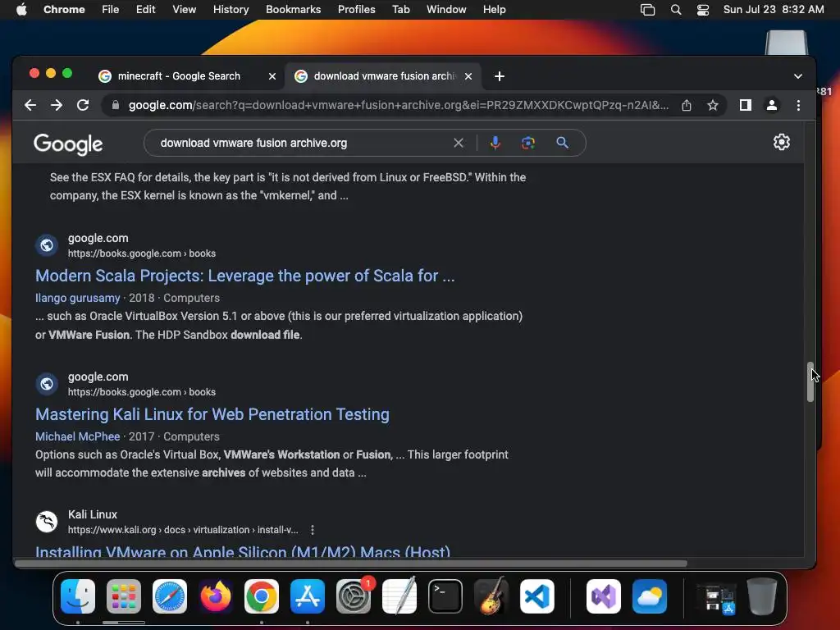This screenshot has height=630, width=840.
Task: Click the vertical page scrollbar thumb
Action: [x=810, y=381]
